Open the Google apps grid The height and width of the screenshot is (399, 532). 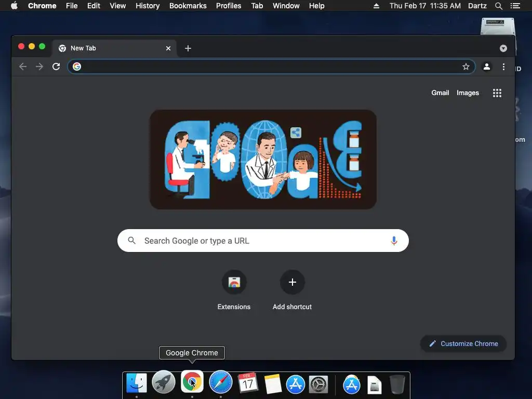(497, 93)
